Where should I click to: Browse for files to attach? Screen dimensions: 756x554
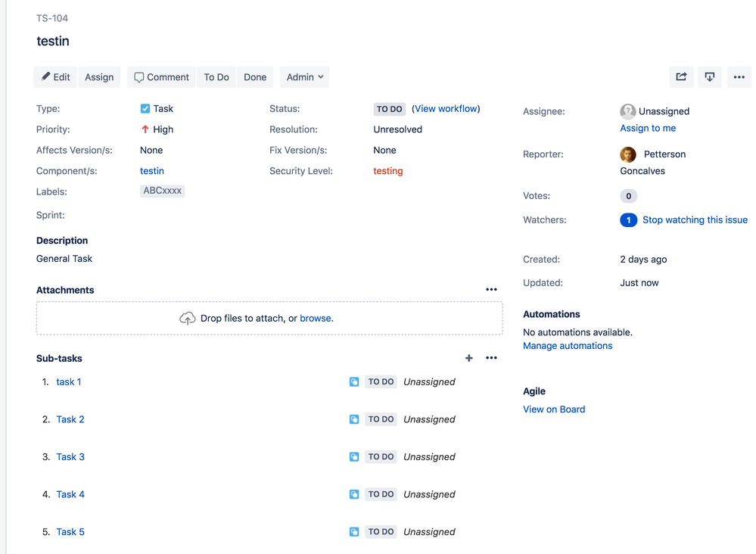tap(316, 318)
